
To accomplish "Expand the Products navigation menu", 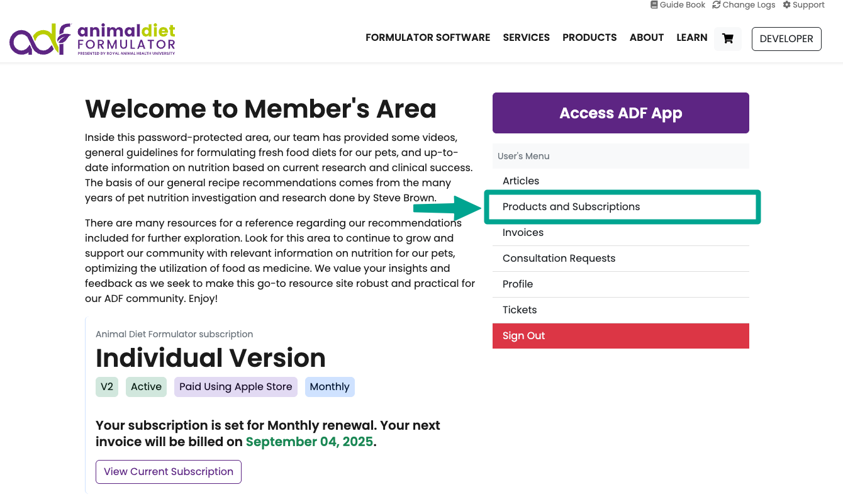I will coord(589,38).
